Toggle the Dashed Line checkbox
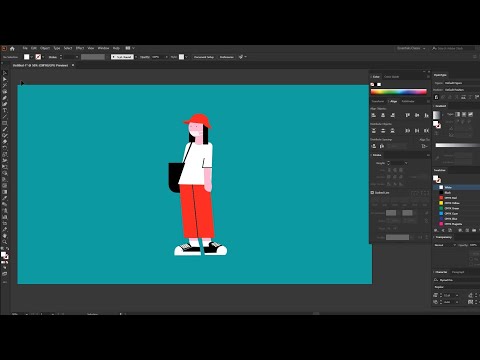 tap(372, 193)
